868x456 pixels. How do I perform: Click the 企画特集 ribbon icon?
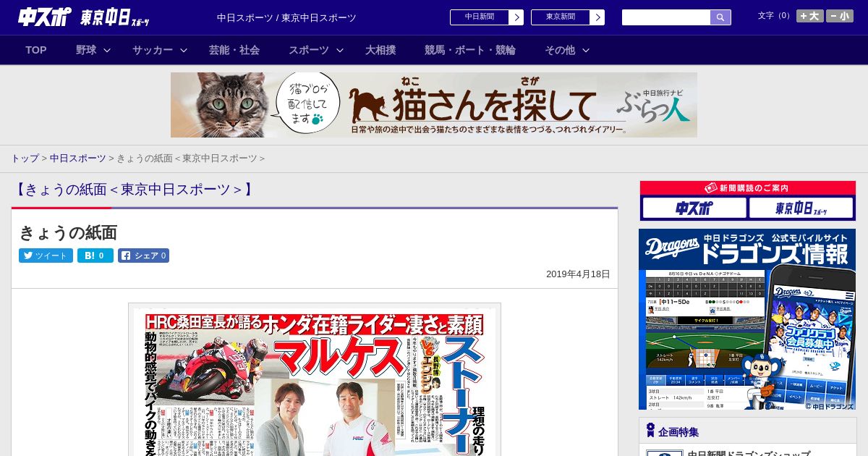[x=650, y=431]
